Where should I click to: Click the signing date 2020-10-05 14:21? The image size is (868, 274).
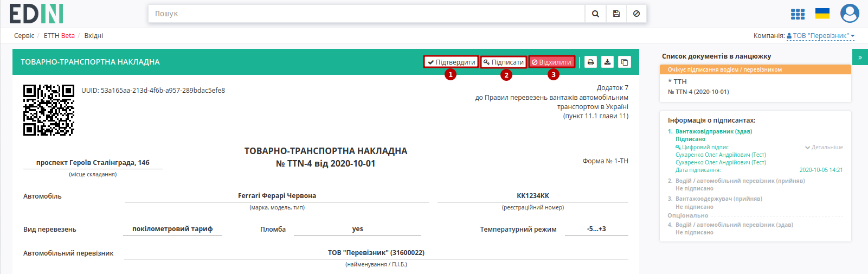click(821, 170)
